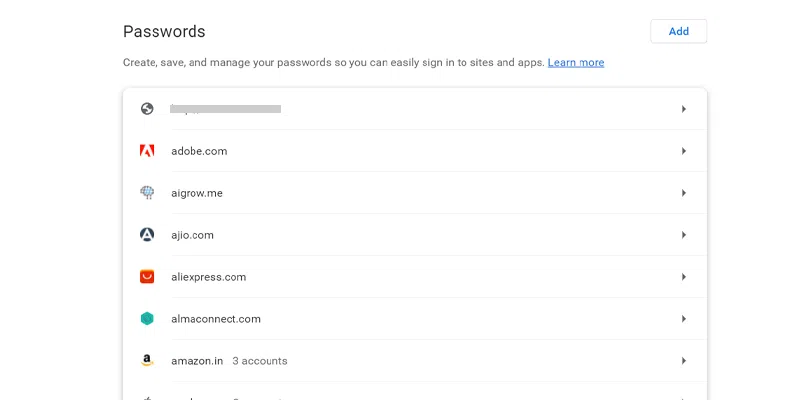
Task: Expand the aliexpress.com entry arrow
Action: 684,277
